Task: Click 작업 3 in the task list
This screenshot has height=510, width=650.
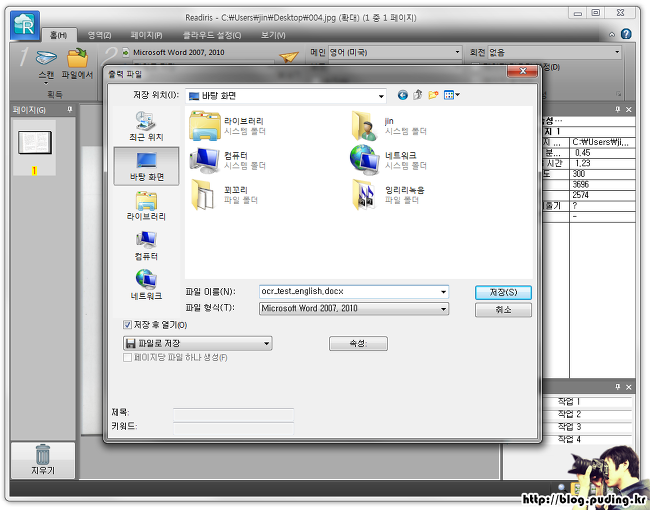Action: tap(569, 426)
